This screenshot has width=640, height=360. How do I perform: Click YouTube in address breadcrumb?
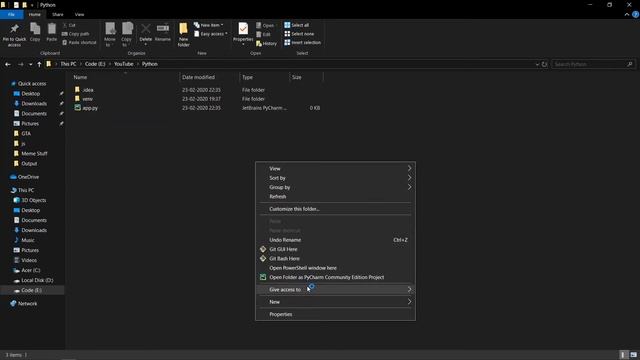click(x=124, y=64)
